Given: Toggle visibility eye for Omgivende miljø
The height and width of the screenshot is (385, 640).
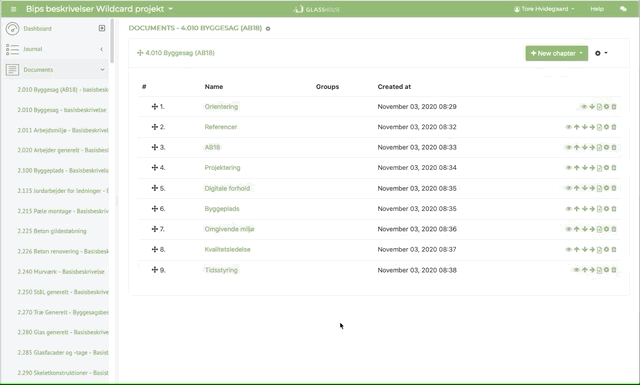Looking at the screenshot, I should tap(569, 229).
